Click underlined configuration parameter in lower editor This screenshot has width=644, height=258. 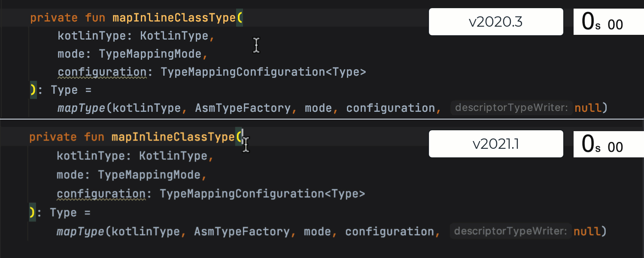point(101,194)
